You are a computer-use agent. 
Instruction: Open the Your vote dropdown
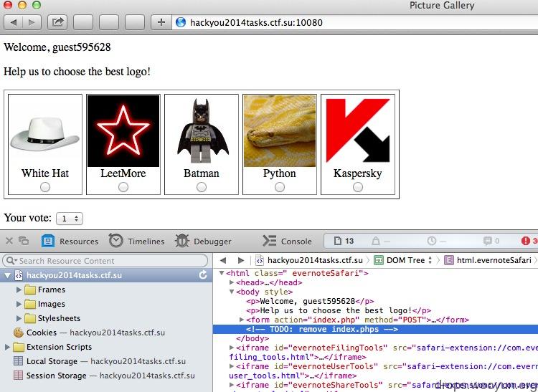pyautogui.click(x=70, y=219)
